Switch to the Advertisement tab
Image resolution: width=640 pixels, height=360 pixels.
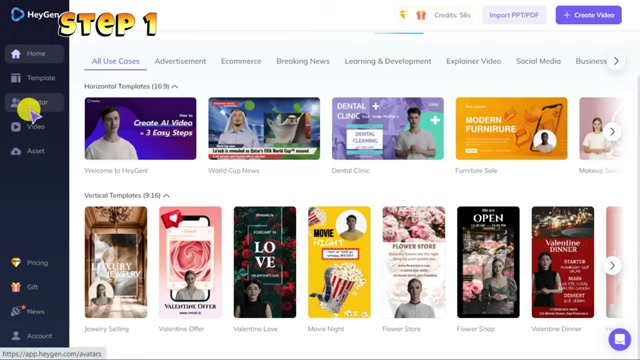coord(180,61)
